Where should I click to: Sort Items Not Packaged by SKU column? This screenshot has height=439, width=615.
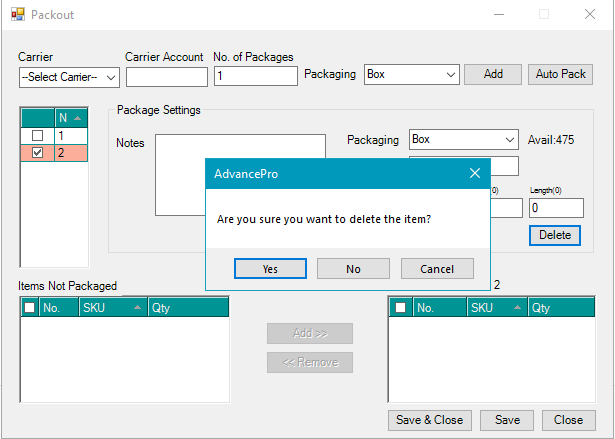coord(111,308)
